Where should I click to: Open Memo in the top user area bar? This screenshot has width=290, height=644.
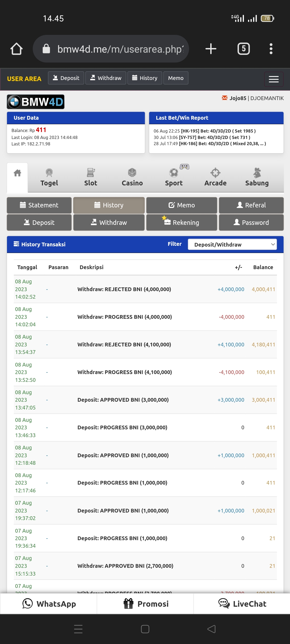click(176, 78)
